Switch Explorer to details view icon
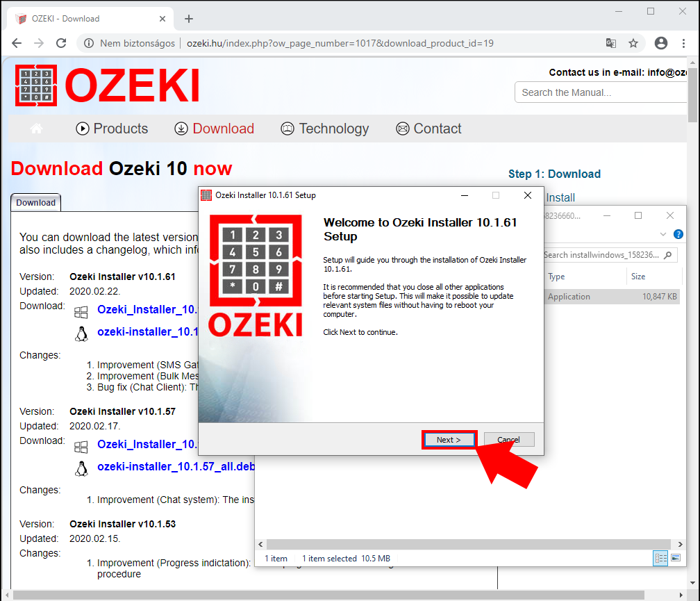The height and width of the screenshot is (601, 700). coord(660,558)
